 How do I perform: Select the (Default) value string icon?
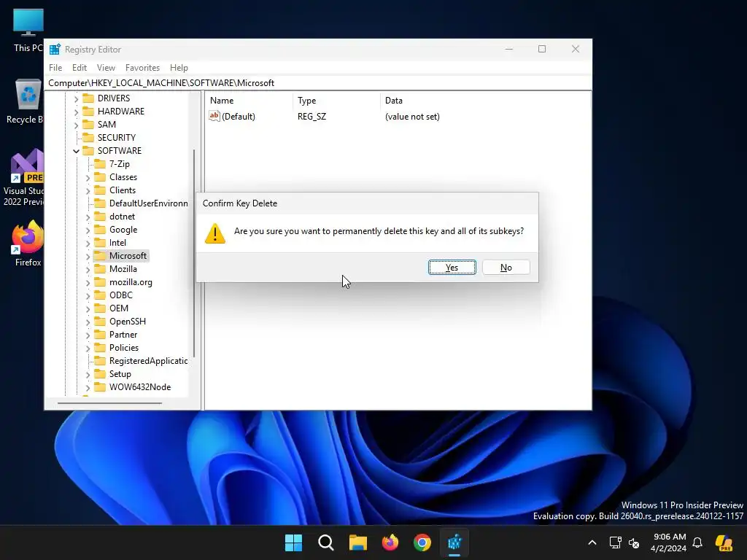[x=214, y=116]
